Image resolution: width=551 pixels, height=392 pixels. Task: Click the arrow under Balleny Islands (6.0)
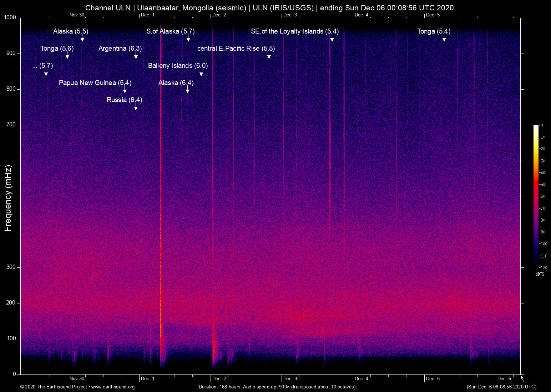click(x=201, y=73)
